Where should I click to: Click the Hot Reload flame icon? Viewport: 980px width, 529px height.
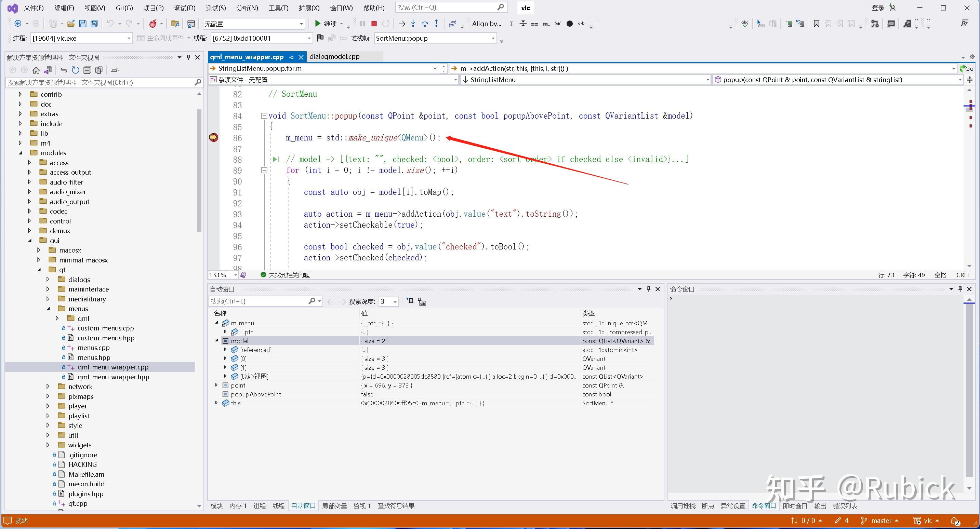coord(153,24)
